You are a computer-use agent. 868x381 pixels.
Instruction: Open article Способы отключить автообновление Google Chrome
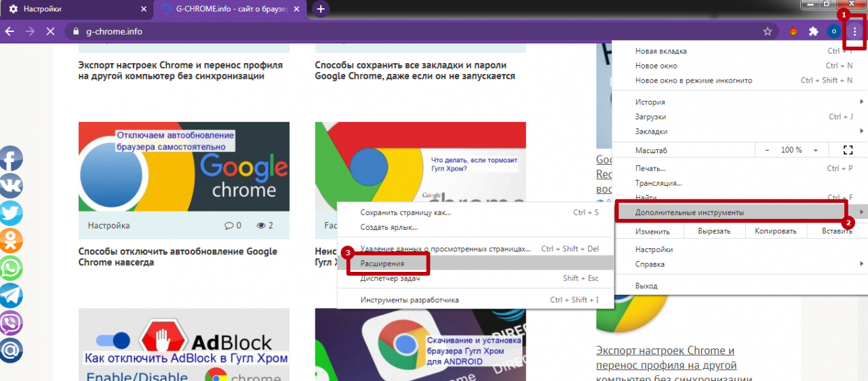click(x=178, y=256)
